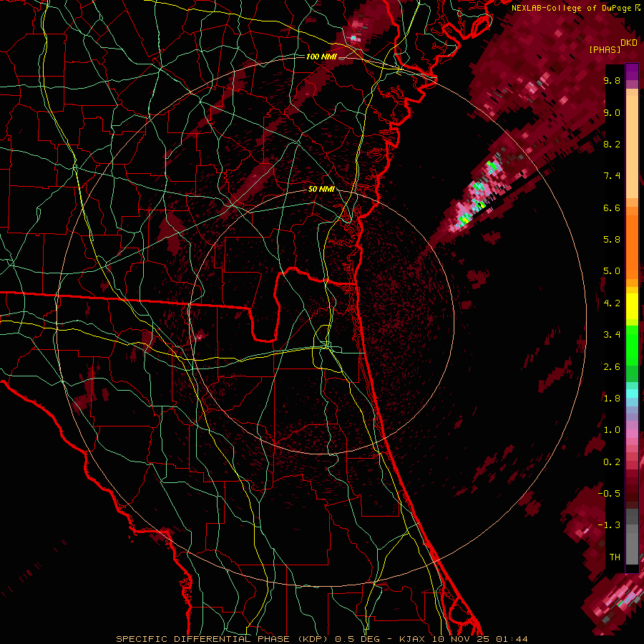Image resolution: width=644 pixels, height=644 pixels.
Task: Select the 6.6 value on the color scale
Action: point(612,208)
